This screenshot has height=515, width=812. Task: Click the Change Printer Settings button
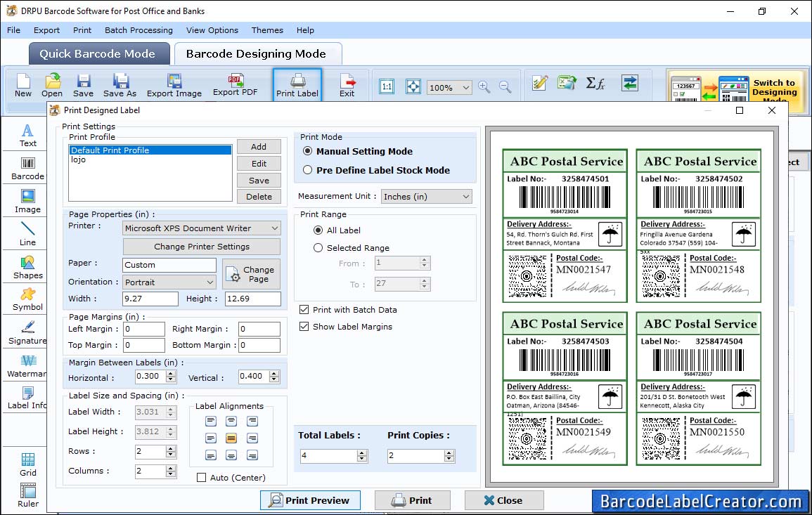tap(202, 247)
